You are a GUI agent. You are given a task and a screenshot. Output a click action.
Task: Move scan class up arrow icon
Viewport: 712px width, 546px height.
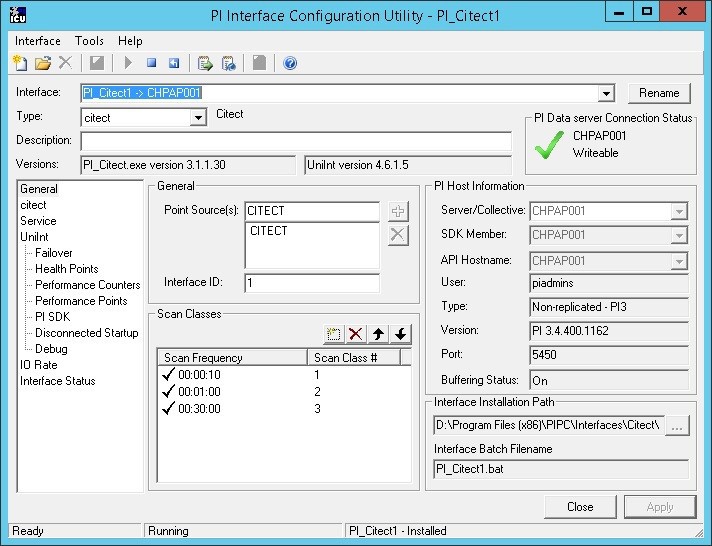(378, 334)
